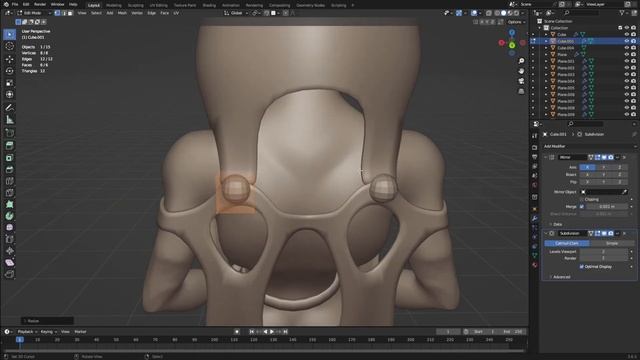Click the pan hand viewport gizmo

coord(521,71)
